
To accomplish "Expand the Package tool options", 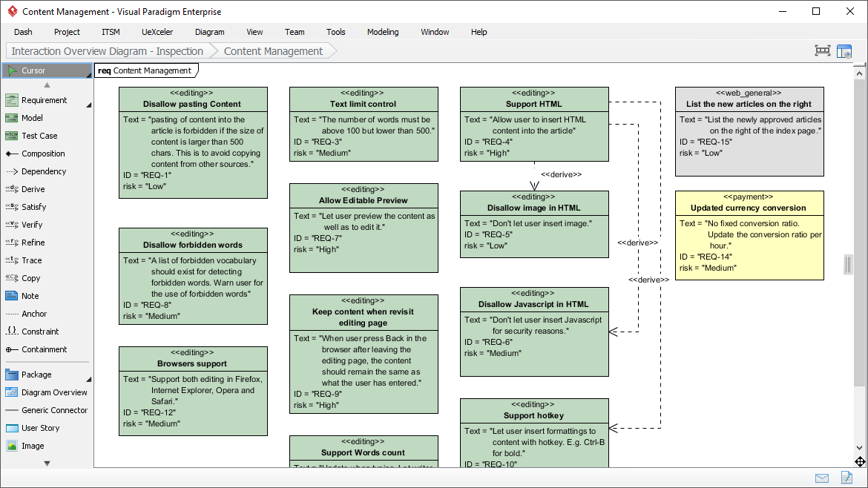I will [x=89, y=378].
